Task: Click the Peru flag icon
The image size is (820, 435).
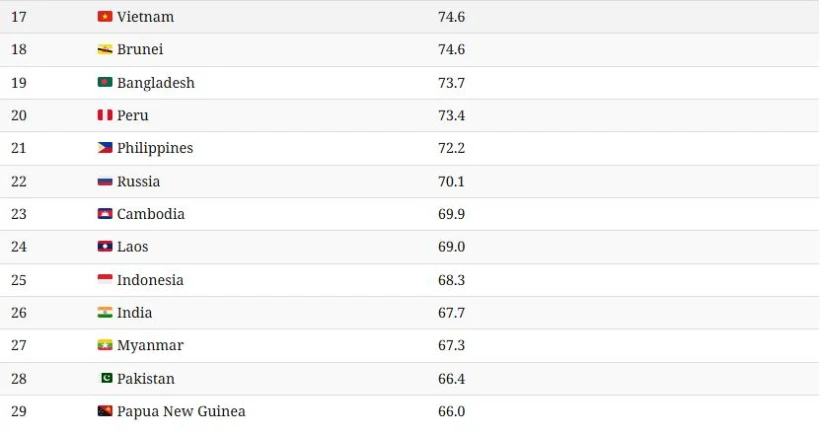Action: (105, 116)
